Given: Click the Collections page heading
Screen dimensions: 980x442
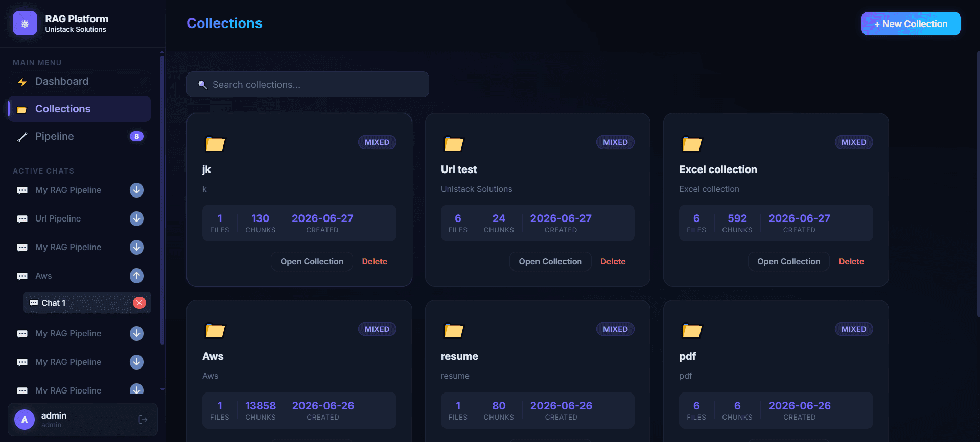Looking at the screenshot, I should 224,23.
